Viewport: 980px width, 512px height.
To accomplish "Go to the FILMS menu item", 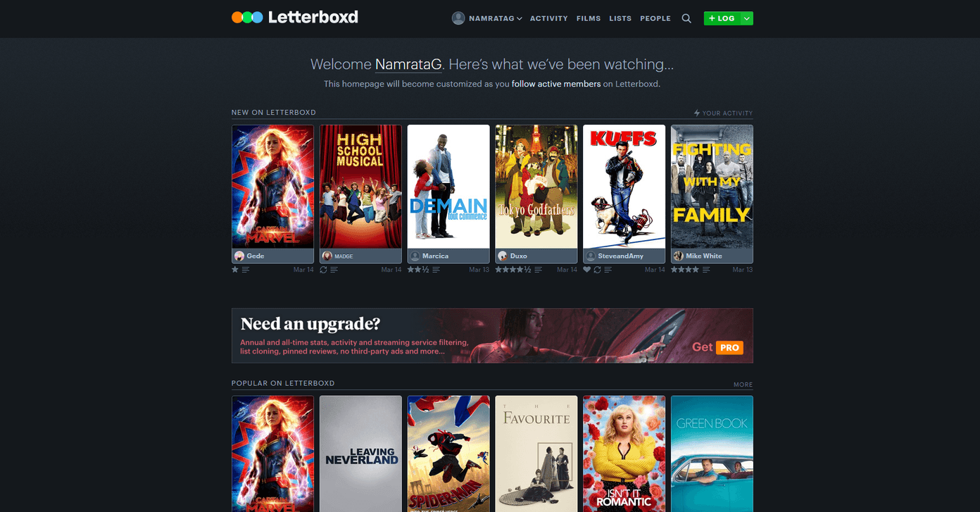I will [589, 18].
